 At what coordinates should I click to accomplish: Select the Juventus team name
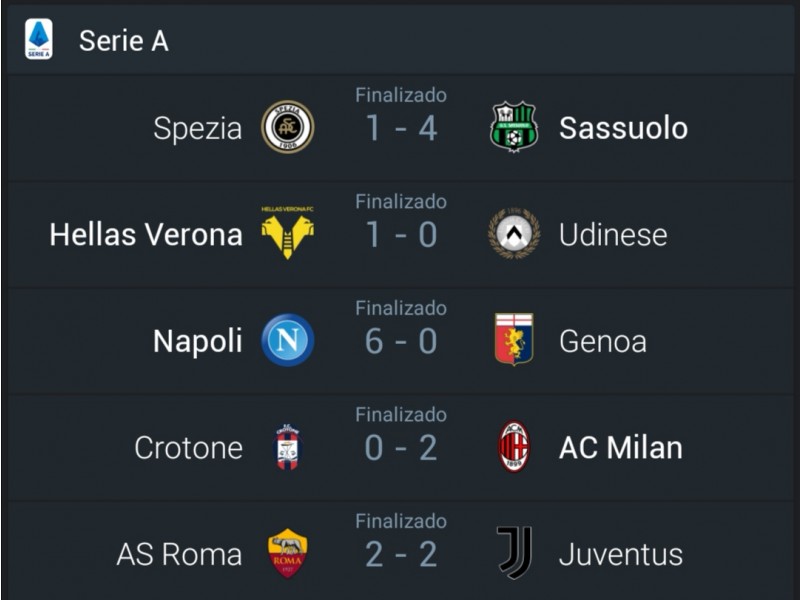click(621, 555)
